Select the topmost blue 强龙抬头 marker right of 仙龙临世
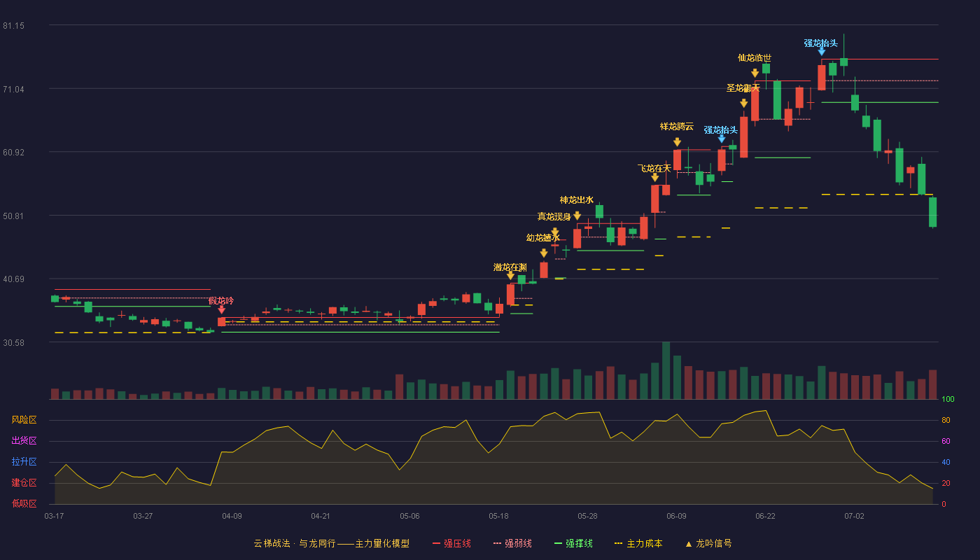The image size is (980, 560). pos(821,52)
